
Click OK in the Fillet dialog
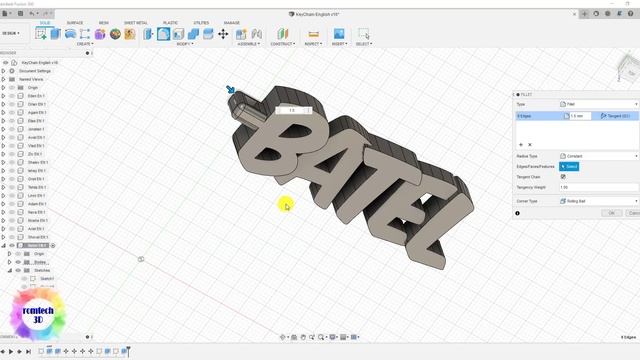pos(611,213)
